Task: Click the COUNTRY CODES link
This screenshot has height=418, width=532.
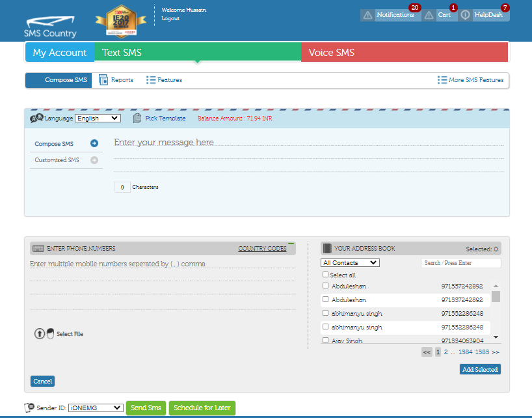Action: 262,249
